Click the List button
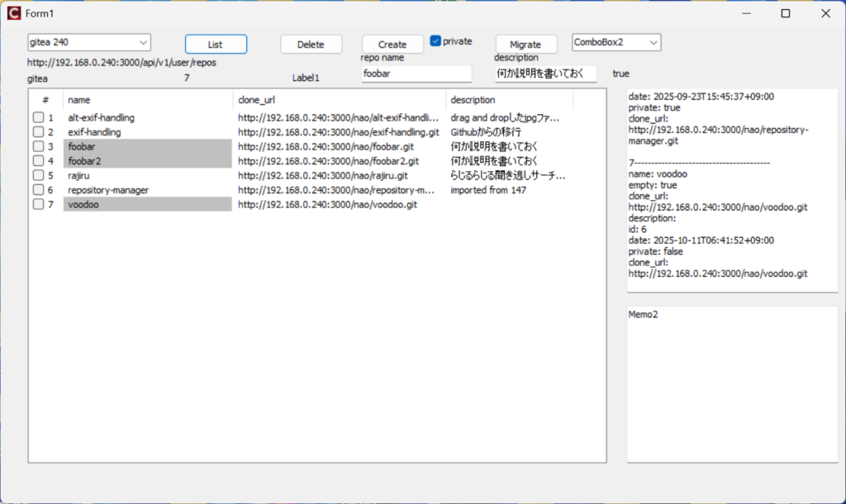This screenshot has width=846, height=504. click(216, 45)
